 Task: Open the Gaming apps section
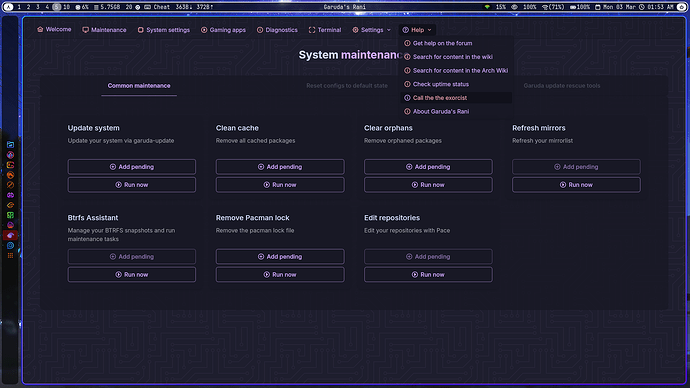point(223,30)
